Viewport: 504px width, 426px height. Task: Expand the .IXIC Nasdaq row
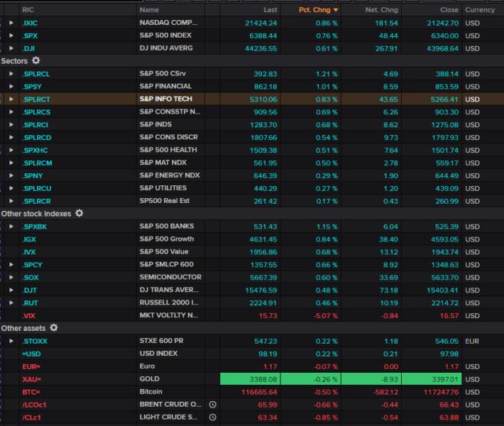click(11, 23)
